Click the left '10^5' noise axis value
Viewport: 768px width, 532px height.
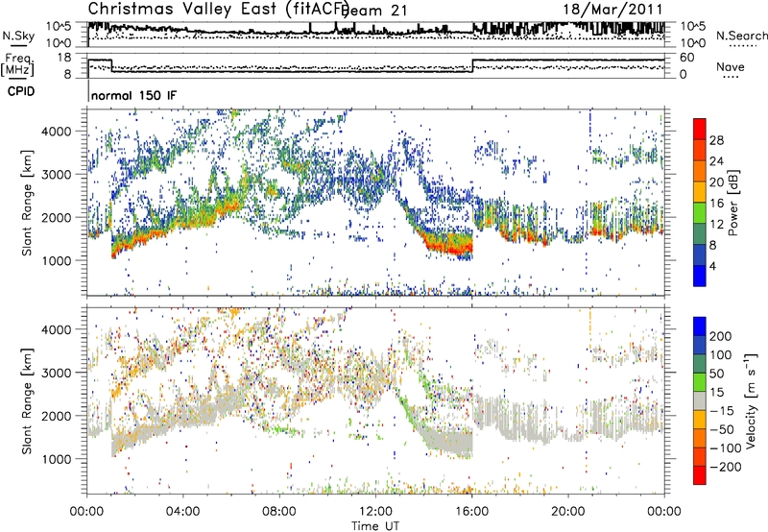pyautogui.click(x=59, y=27)
